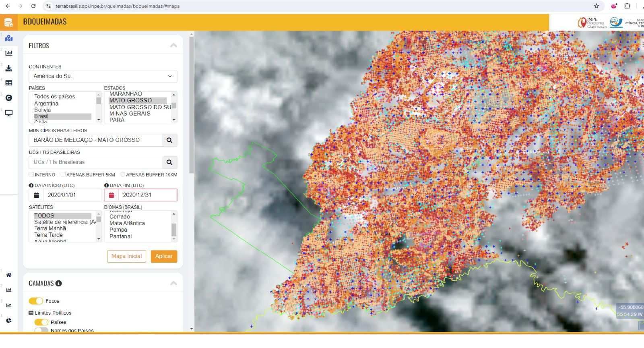
Task: Collapse the Filtros panel
Action: 173,46
